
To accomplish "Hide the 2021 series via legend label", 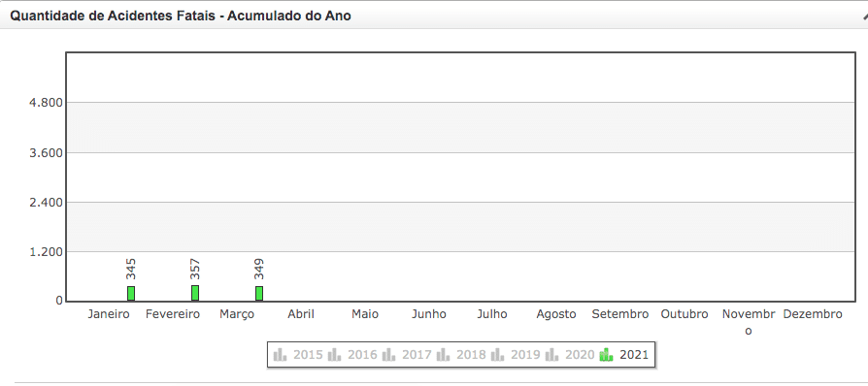I will pyautogui.click(x=634, y=355).
